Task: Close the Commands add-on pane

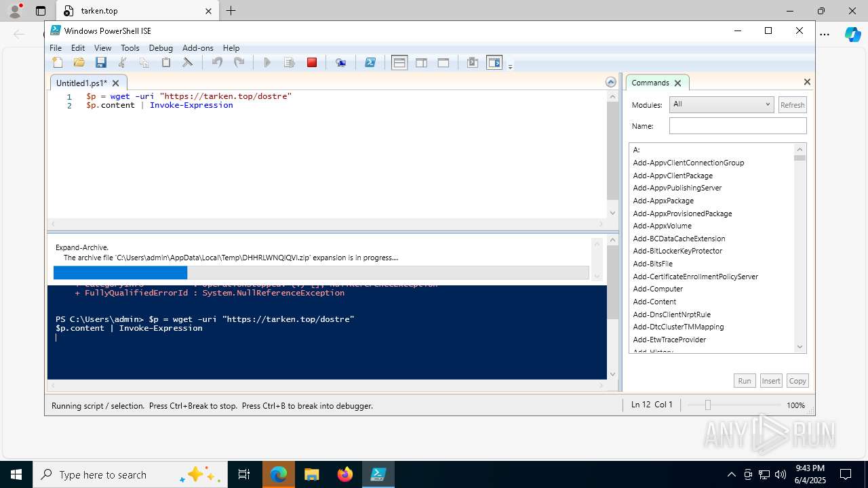Action: coord(807,82)
